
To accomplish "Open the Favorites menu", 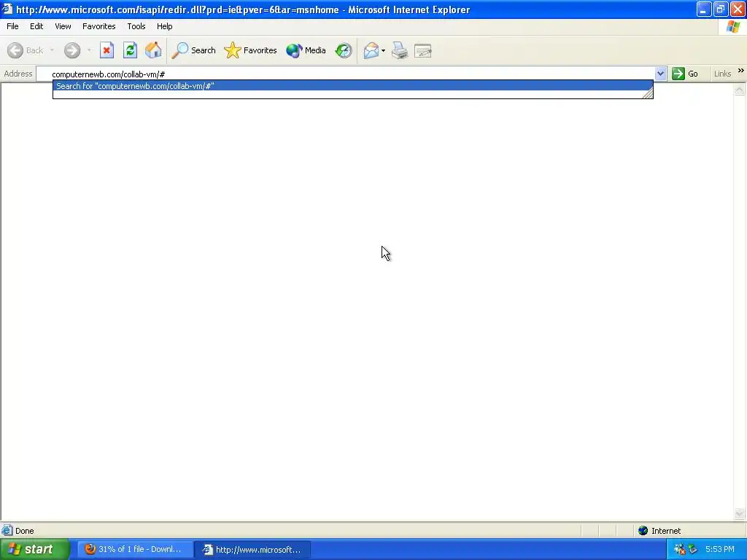I will pos(98,26).
